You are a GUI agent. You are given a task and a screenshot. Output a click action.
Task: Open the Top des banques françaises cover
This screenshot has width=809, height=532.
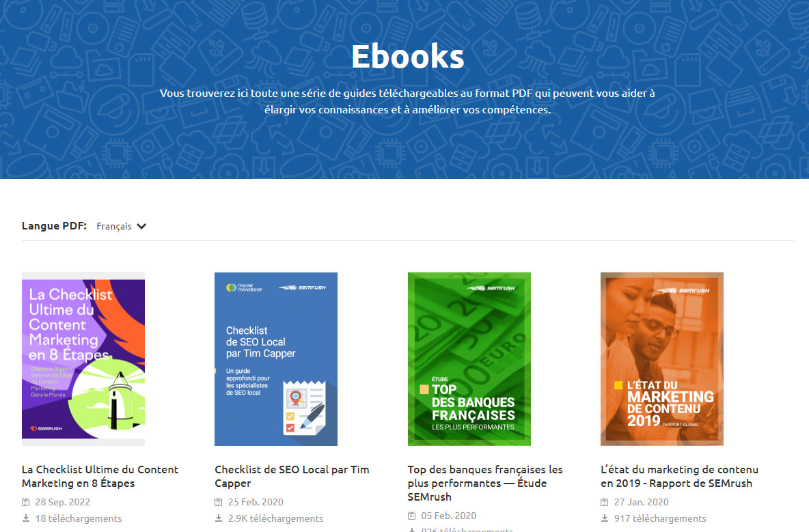[x=469, y=359]
